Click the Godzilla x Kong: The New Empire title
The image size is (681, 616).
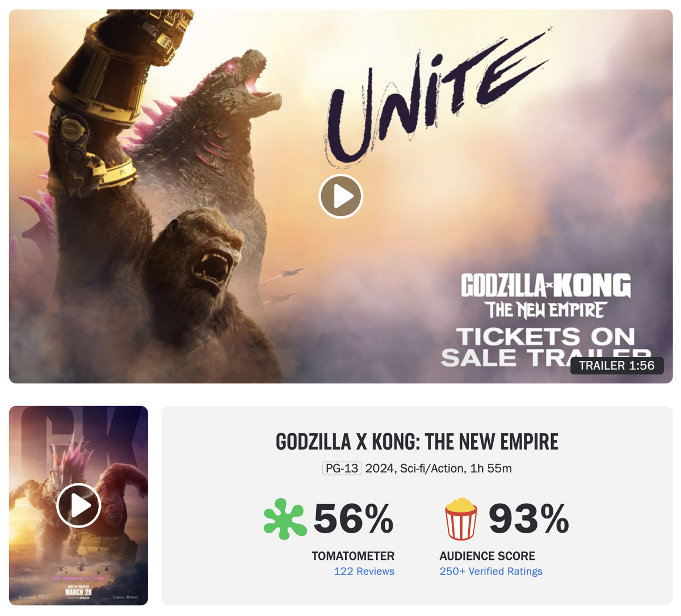pos(417,441)
